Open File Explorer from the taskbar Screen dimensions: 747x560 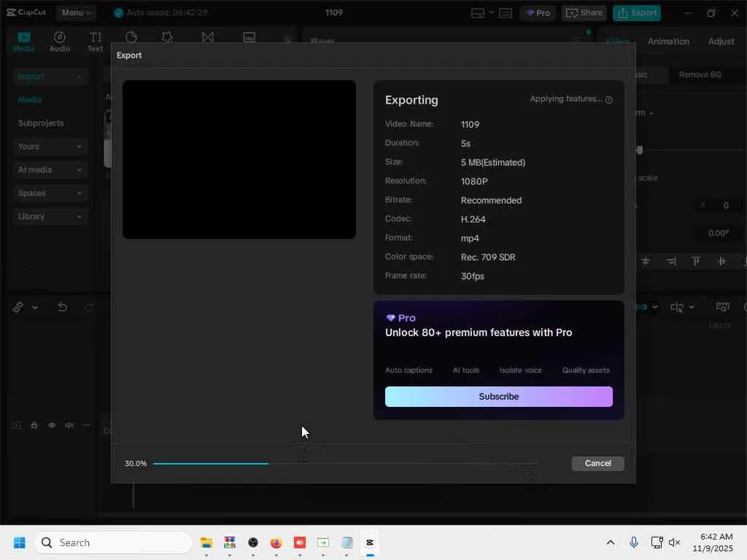206,542
